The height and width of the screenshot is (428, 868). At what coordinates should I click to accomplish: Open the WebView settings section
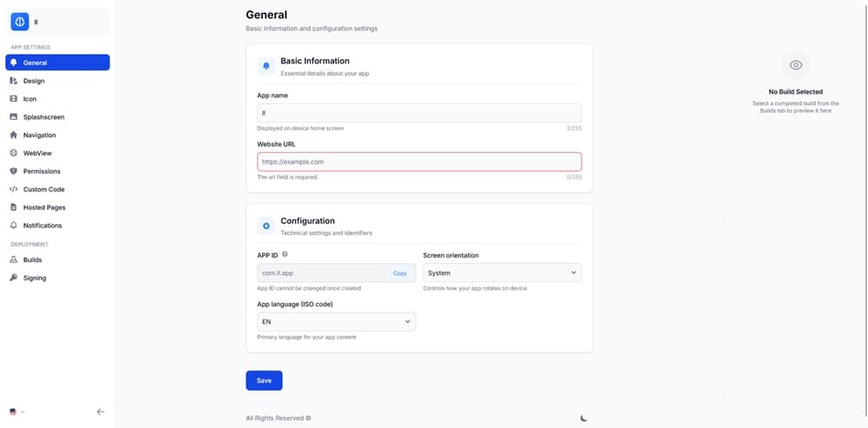37,153
